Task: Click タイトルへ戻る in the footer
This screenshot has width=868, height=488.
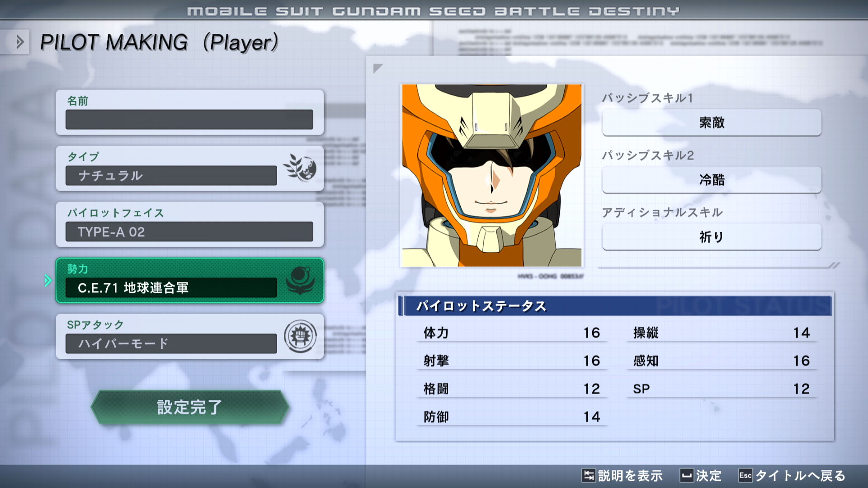Action: [800, 475]
